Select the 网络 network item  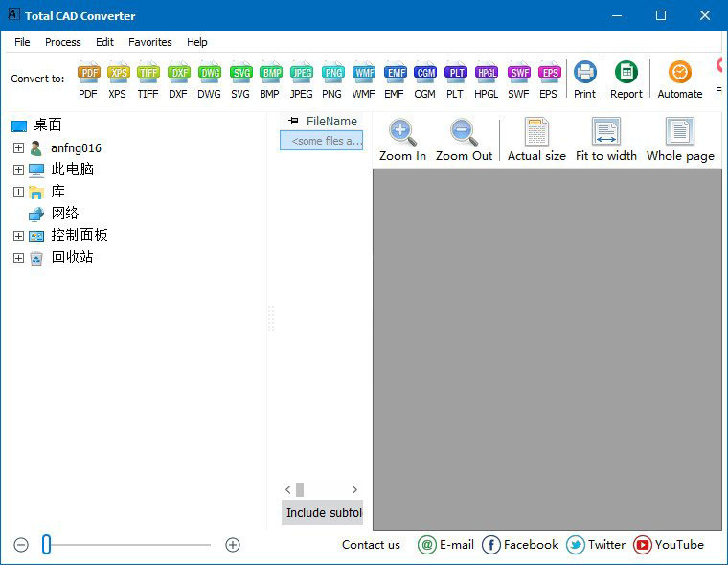pyautogui.click(x=54, y=214)
